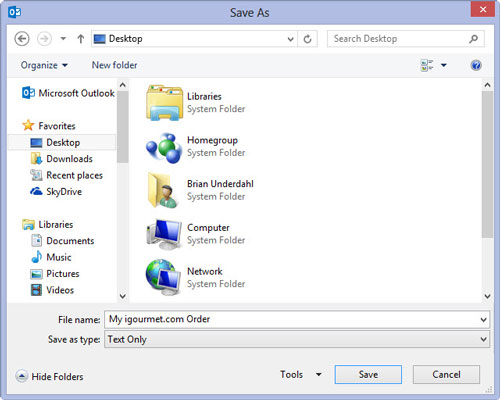
Task: Select Microsoft Outlook in the navigation pane
Action: (x=68, y=93)
